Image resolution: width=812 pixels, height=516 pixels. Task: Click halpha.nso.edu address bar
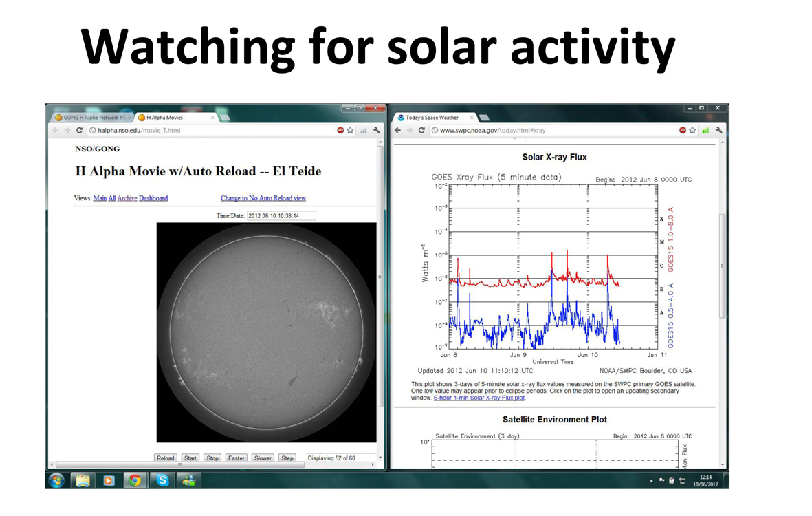tap(210, 131)
